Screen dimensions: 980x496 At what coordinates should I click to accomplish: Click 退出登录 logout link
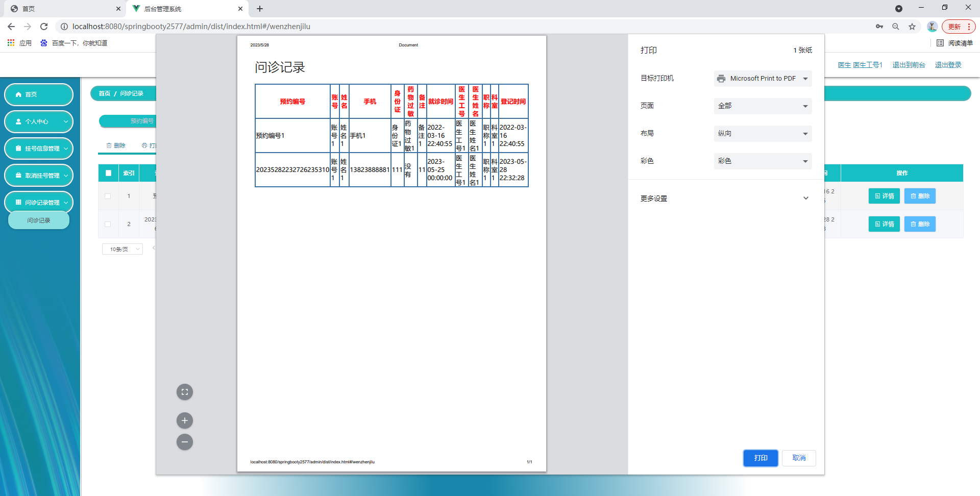click(x=948, y=65)
